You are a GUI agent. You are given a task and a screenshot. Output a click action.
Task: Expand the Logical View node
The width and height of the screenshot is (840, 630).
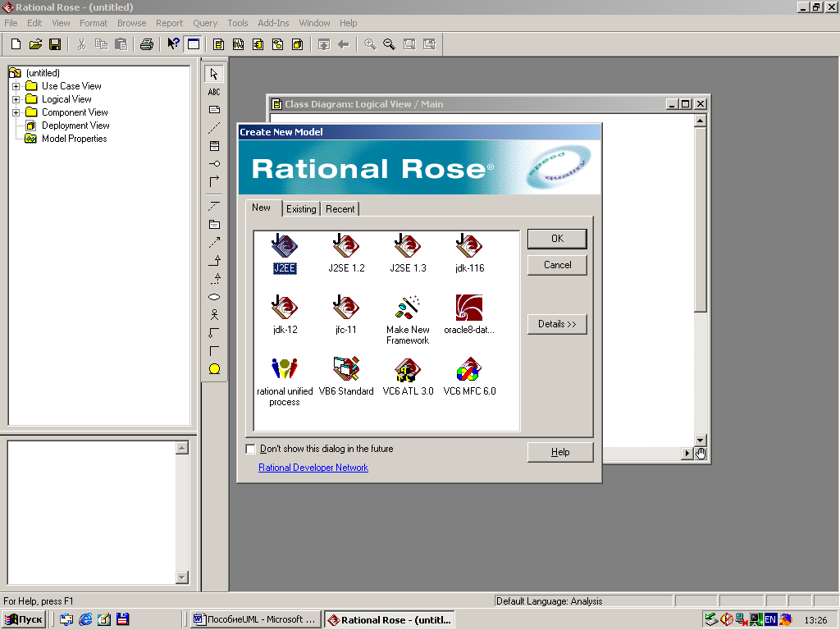(16, 99)
